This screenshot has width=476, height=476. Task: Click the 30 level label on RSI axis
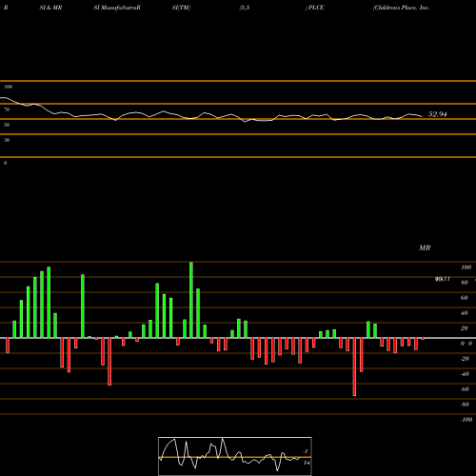coord(7,140)
